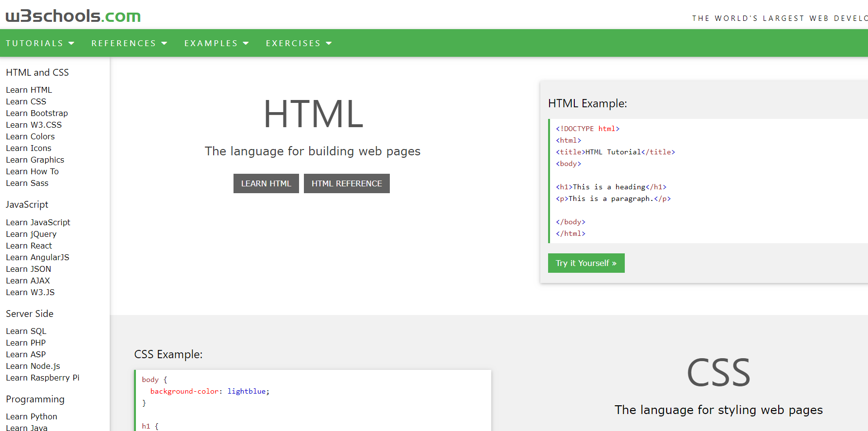The width and height of the screenshot is (868, 431).
Task: Click the large CSS heading
Action: pos(718,373)
